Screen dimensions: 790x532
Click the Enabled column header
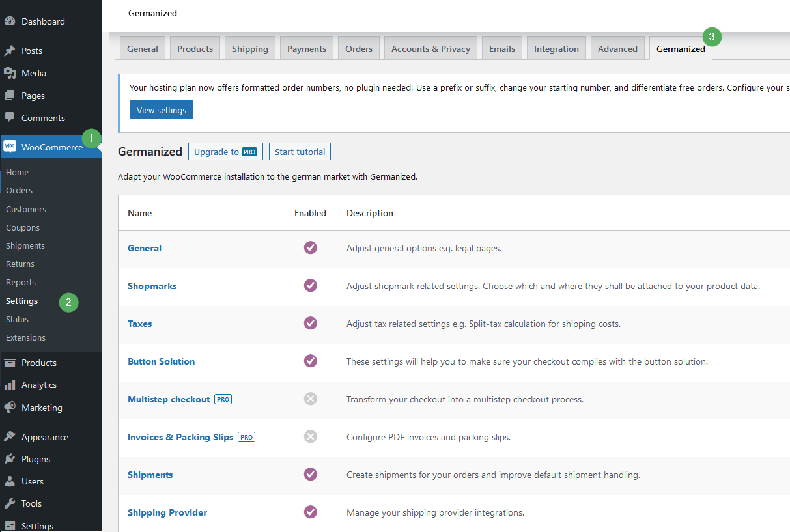311,213
